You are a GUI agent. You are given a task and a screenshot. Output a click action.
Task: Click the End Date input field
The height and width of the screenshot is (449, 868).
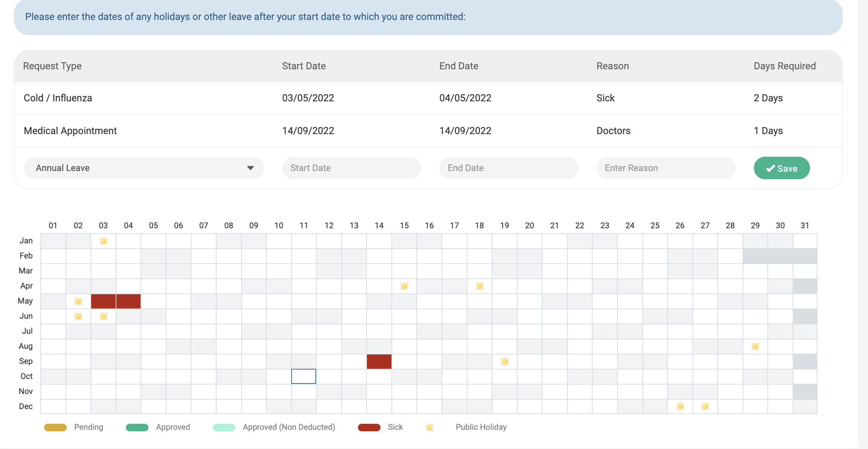[x=508, y=168]
